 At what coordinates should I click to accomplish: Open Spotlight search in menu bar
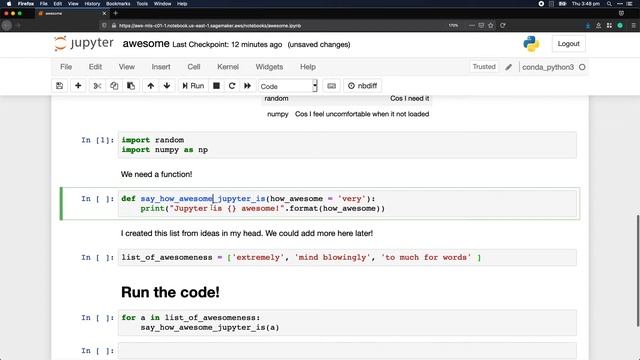coord(609,4)
